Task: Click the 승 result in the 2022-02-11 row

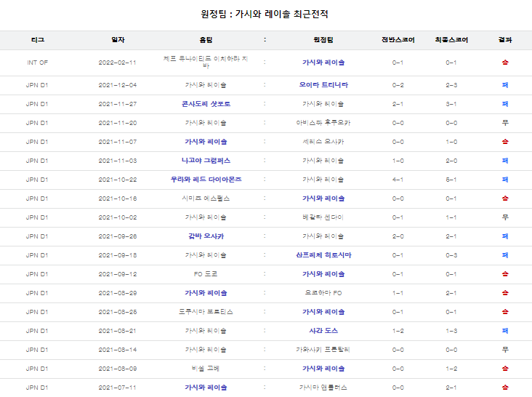Action: (505, 63)
